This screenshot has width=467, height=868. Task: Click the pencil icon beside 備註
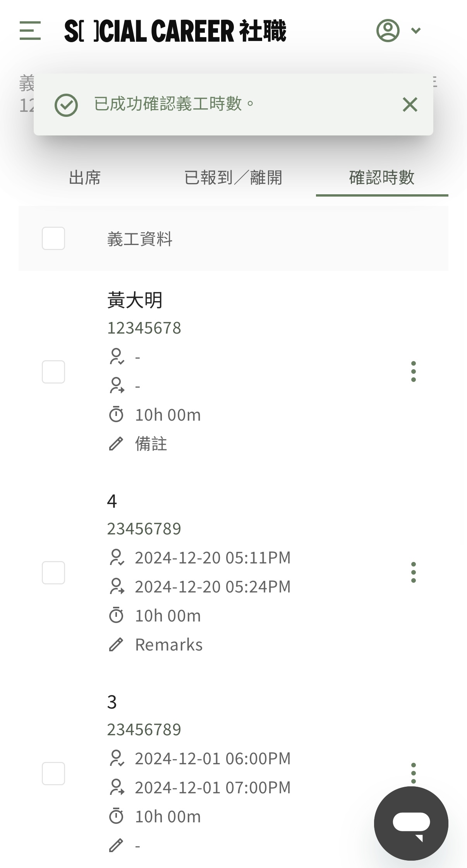click(x=116, y=444)
